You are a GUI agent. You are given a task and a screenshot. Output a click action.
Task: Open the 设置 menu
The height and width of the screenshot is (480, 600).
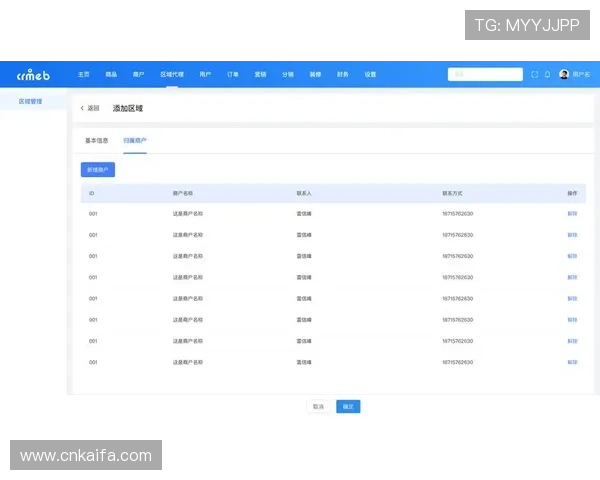point(370,74)
